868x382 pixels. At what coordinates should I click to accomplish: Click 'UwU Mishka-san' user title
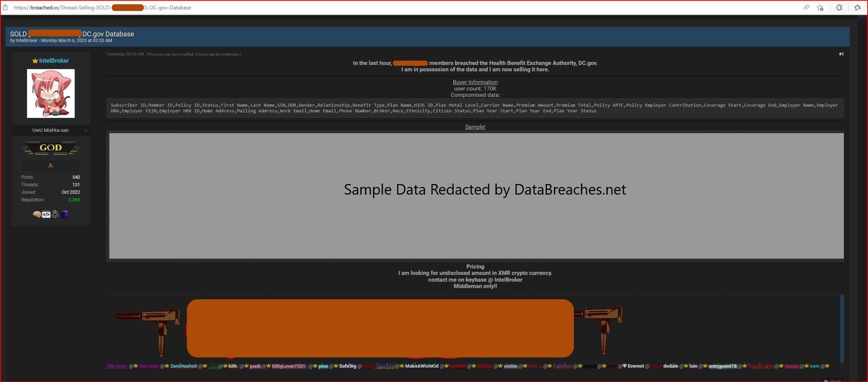50,130
